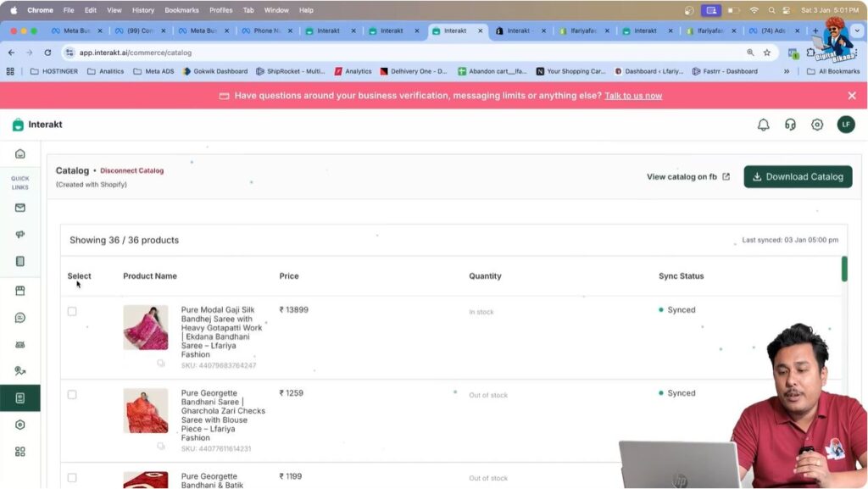Open the Chrome extensions puzzle icon
Screen dimensions: 868x489
point(810,53)
